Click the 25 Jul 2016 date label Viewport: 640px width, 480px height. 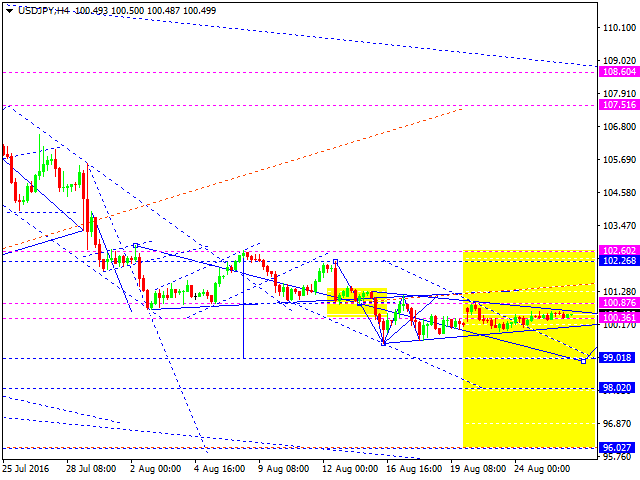click(x=26, y=469)
